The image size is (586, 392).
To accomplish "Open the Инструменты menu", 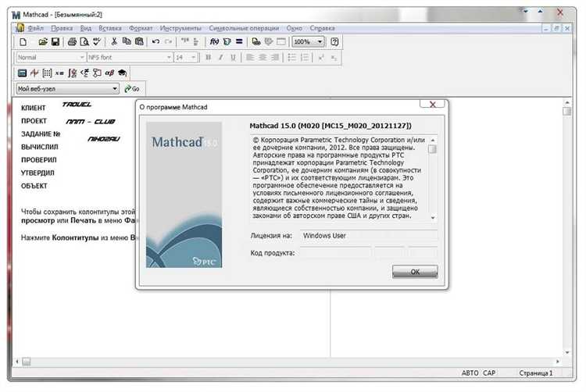I will click(x=180, y=28).
